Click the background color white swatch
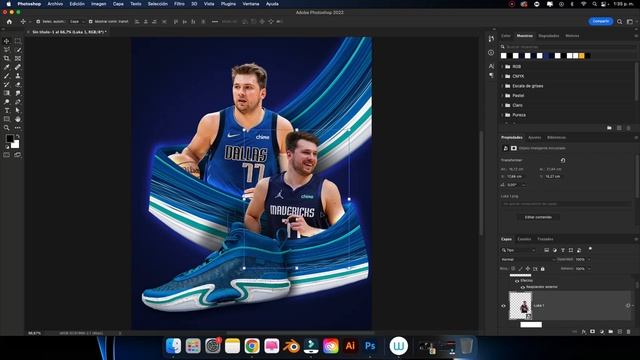The image size is (640, 360). [x=16, y=145]
